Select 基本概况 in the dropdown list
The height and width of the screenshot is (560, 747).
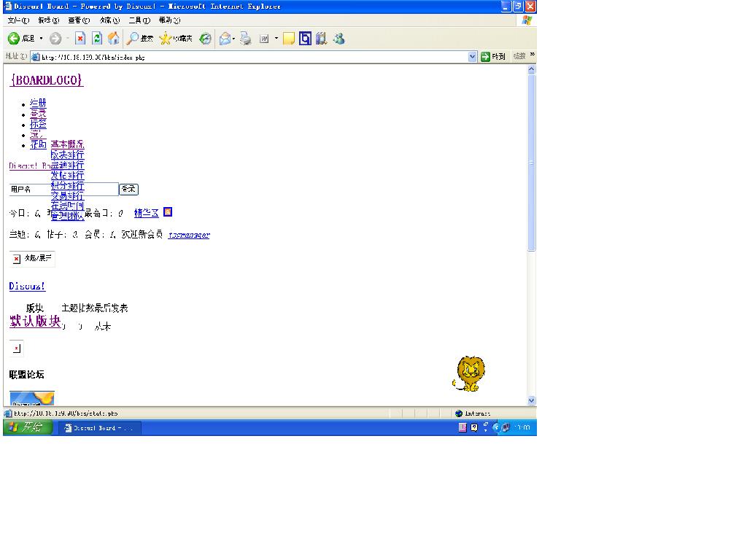click(68, 144)
